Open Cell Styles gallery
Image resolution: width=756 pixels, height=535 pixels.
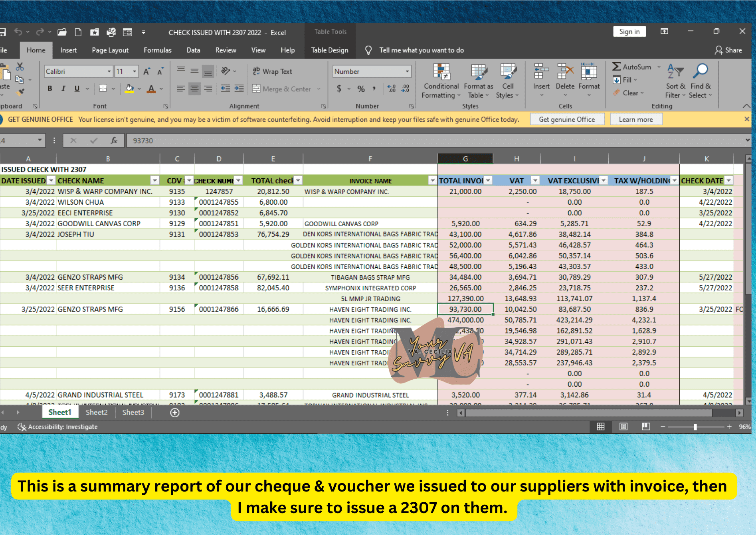click(x=508, y=81)
